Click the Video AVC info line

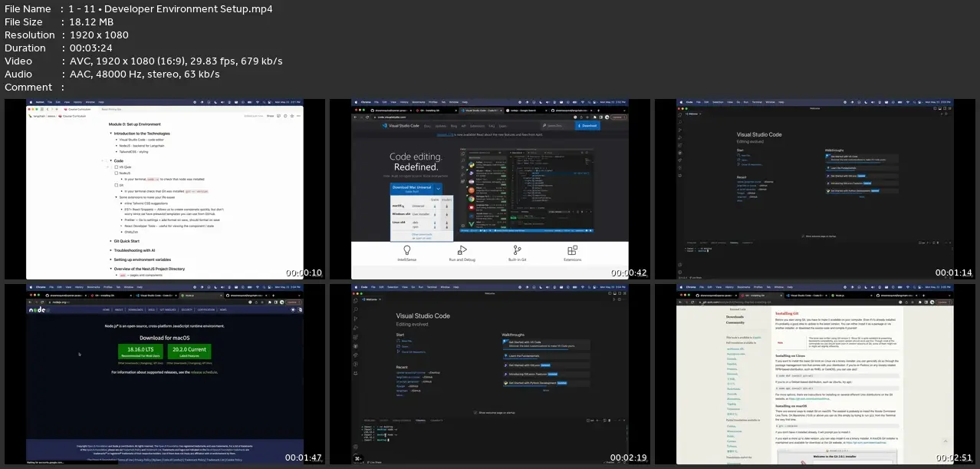[x=143, y=61]
